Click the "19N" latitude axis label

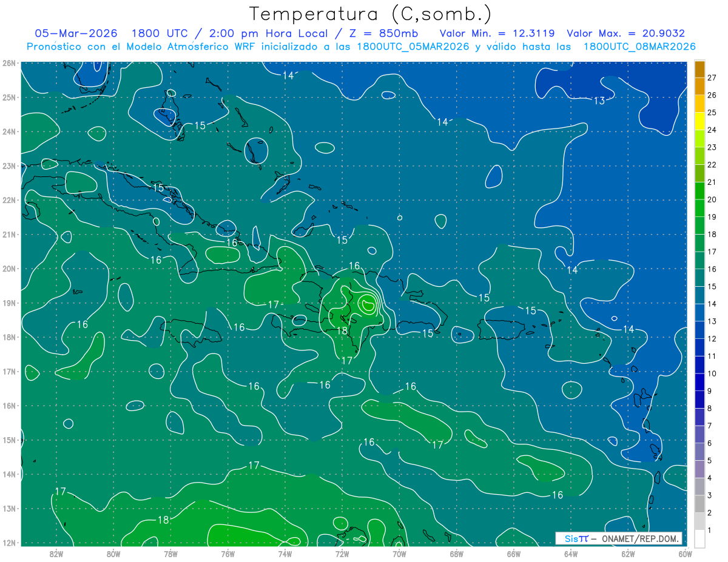pos(8,303)
